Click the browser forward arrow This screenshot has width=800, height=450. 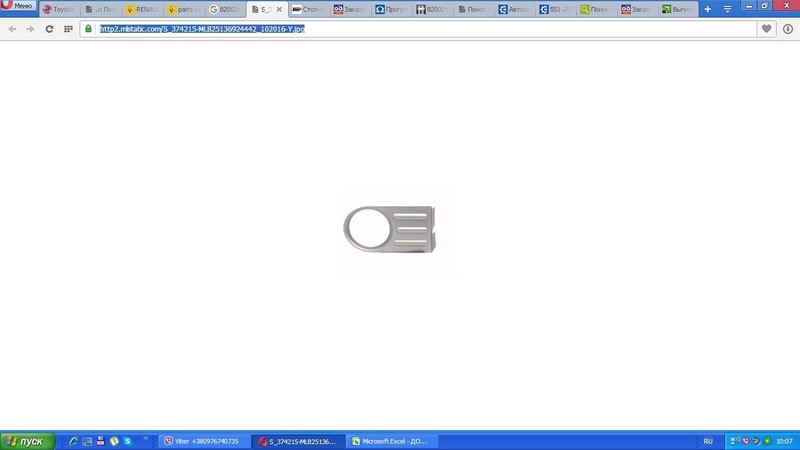[x=29, y=28]
